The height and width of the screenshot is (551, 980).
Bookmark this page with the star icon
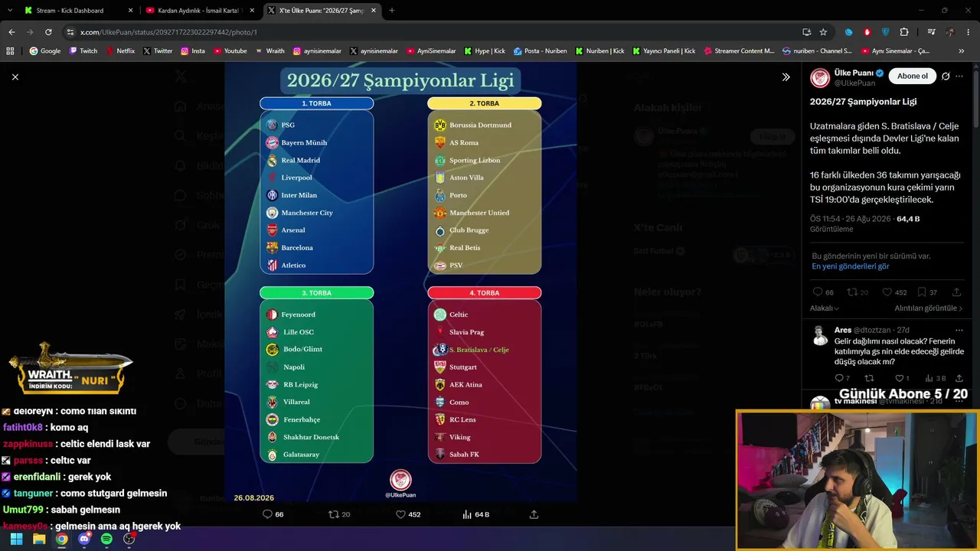click(823, 32)
